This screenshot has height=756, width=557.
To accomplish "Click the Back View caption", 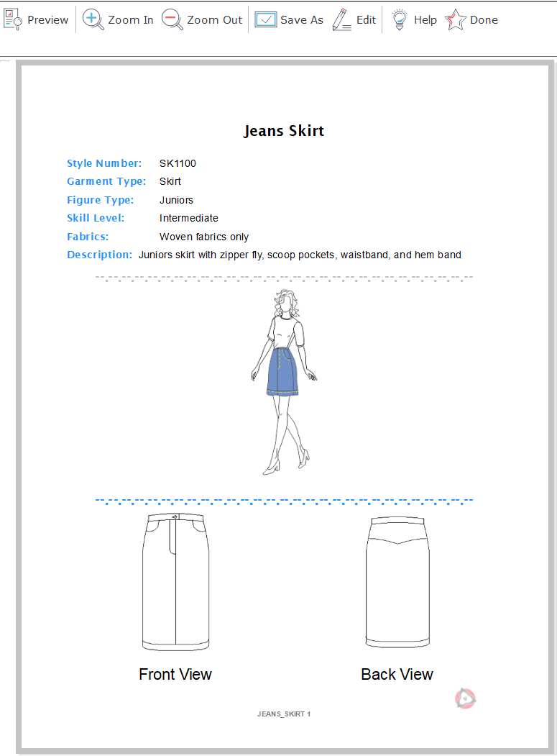I will (x=397, y=674).
